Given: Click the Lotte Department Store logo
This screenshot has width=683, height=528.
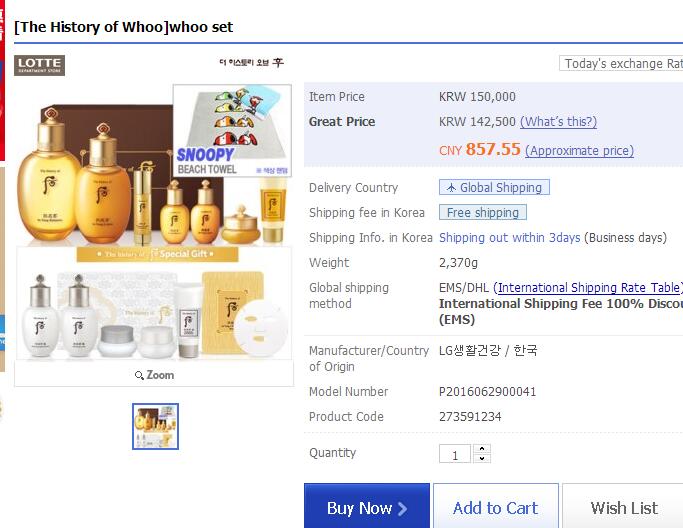Looking at the screenshot, I should pos(39,65).
